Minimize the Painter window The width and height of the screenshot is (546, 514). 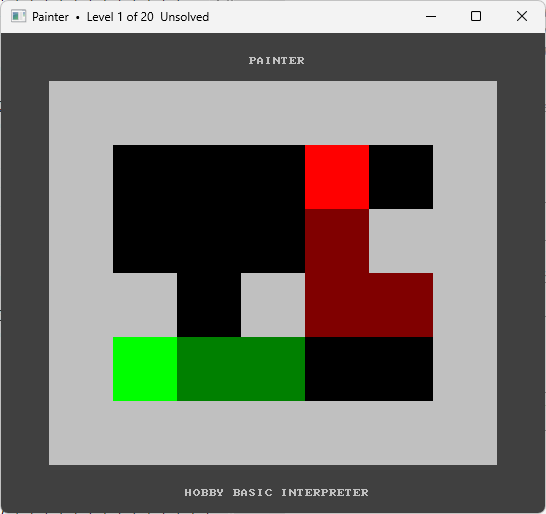point(431,16)
